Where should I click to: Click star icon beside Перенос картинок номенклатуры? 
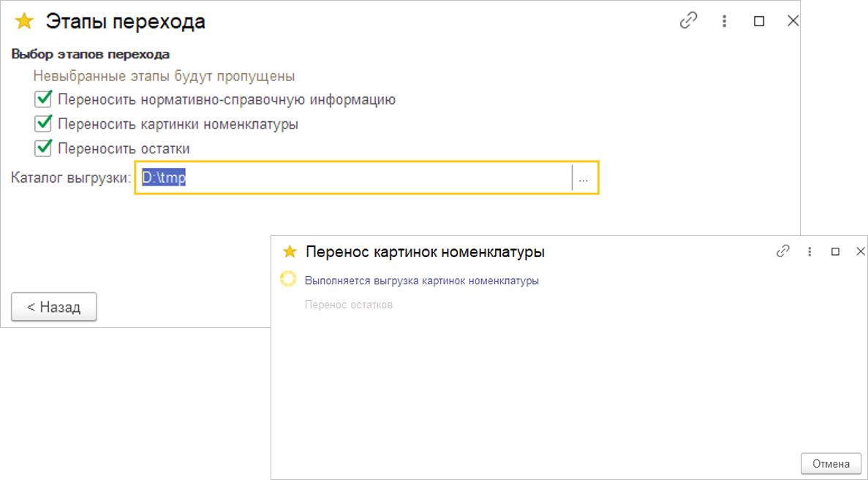point(290,252)
